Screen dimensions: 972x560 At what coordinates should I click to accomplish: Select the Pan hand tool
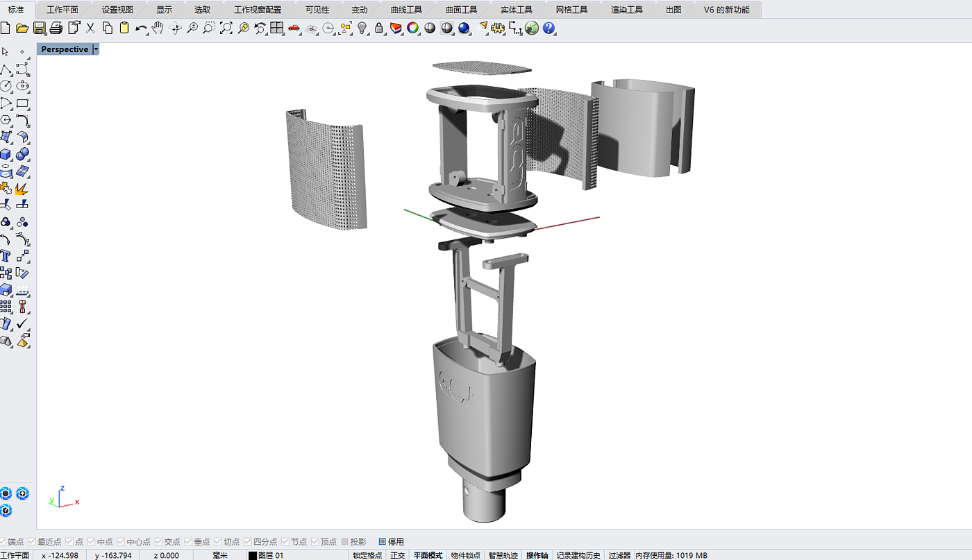(x=158, y=28)
